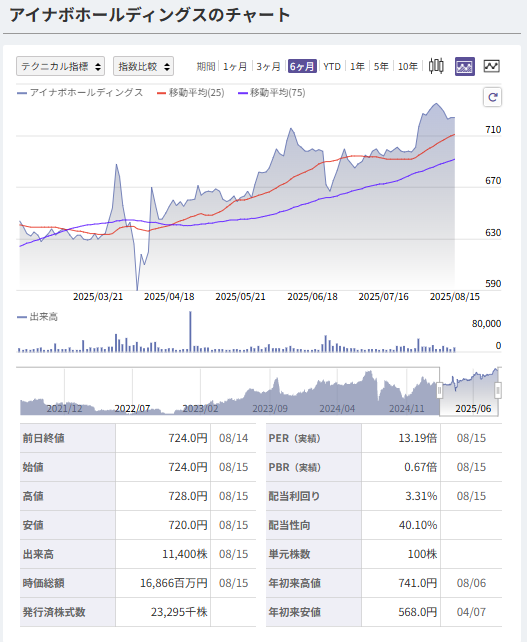Click the 年初来高値 value 741.0円
The image size is (527, 642).
418,583
